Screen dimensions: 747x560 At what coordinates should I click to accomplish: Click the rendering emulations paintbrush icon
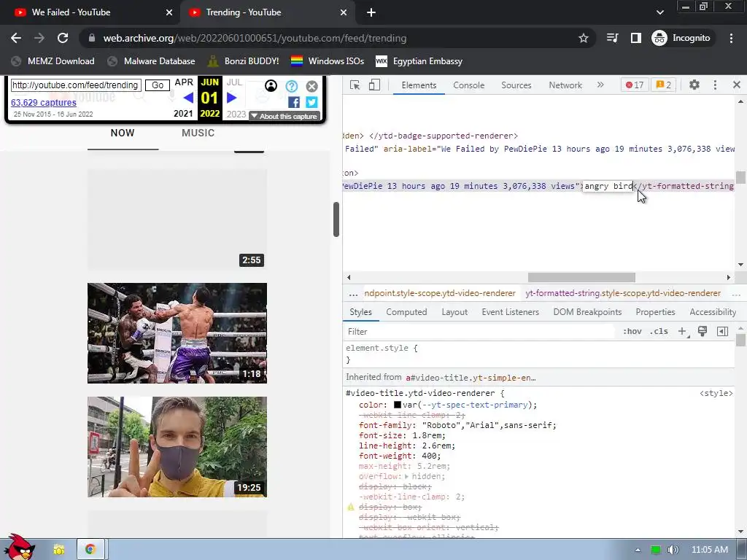click(x=703, y=332)
